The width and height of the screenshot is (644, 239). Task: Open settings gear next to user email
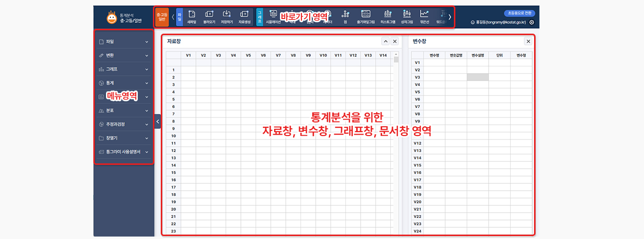532,22
